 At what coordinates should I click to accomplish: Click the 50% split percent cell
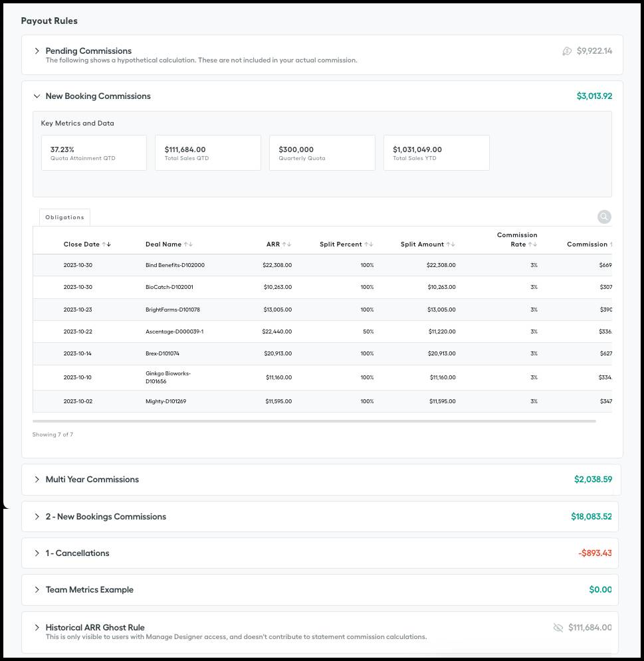368,331
